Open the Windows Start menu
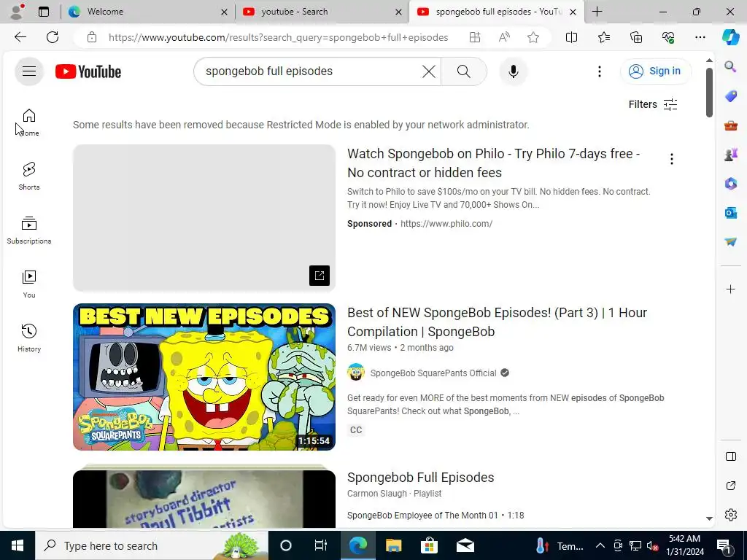 click(18, 545)
